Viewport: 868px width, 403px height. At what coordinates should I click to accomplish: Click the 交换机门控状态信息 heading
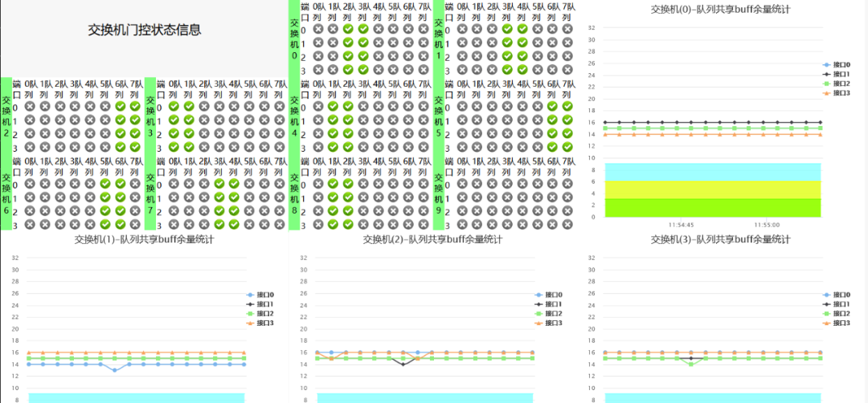coord(144,31)
